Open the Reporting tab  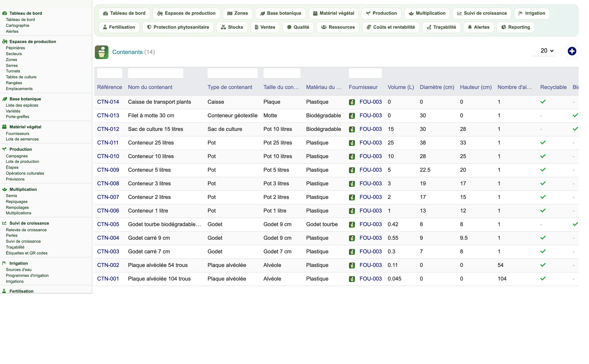516,27
